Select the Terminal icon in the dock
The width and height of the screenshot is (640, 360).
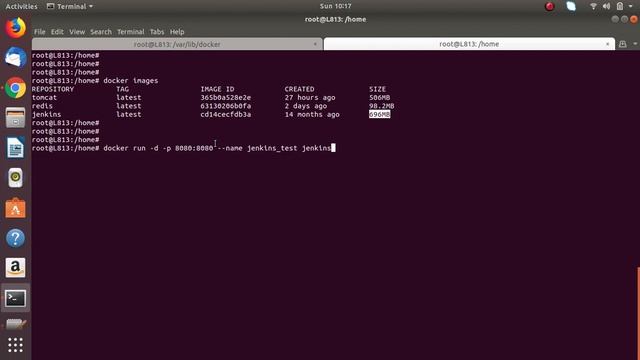(x=16, y=298)
